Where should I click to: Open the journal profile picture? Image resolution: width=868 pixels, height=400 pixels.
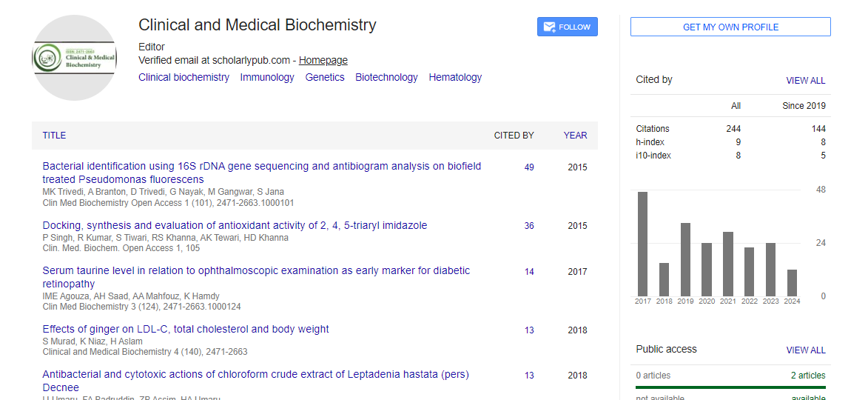point(74,58)
